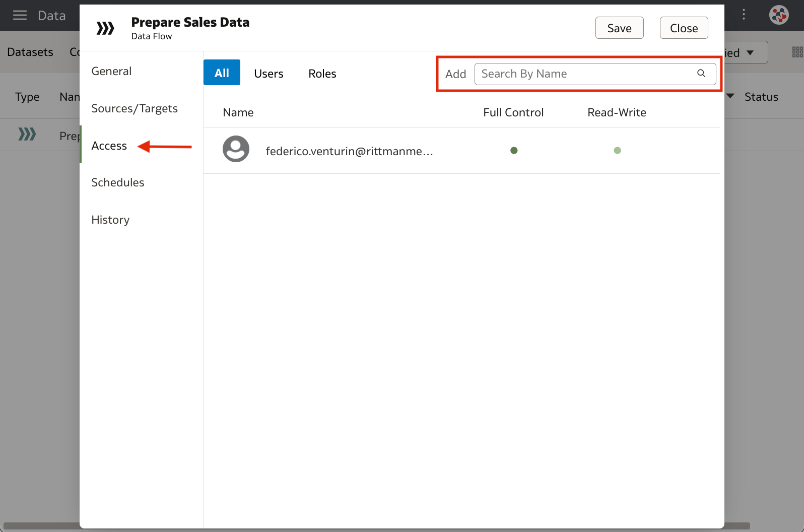Open the Sources/Targets section
The width and height of the screenshot is (804, 532).
[x=135, y=108]
